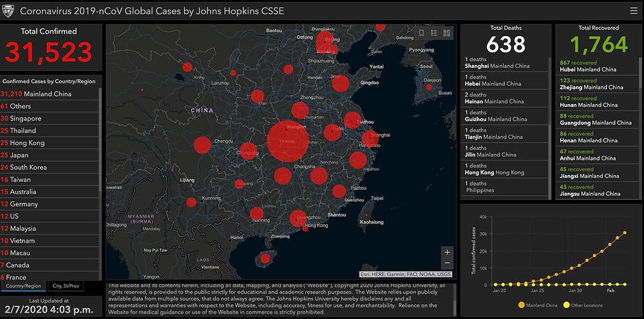The image size is (644, 319).
Task: Click Guangdong 88 recovered entry
Action: [597, 119]
